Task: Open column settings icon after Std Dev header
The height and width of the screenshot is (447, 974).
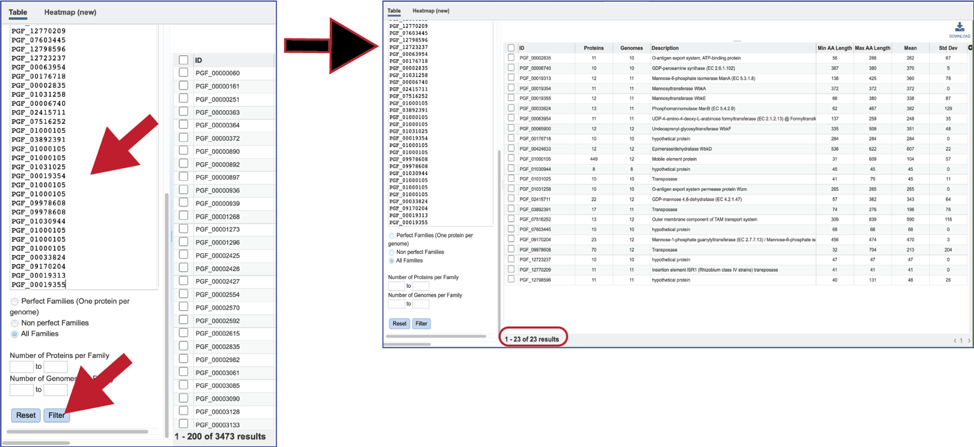Action: click(x=970, y=48)
